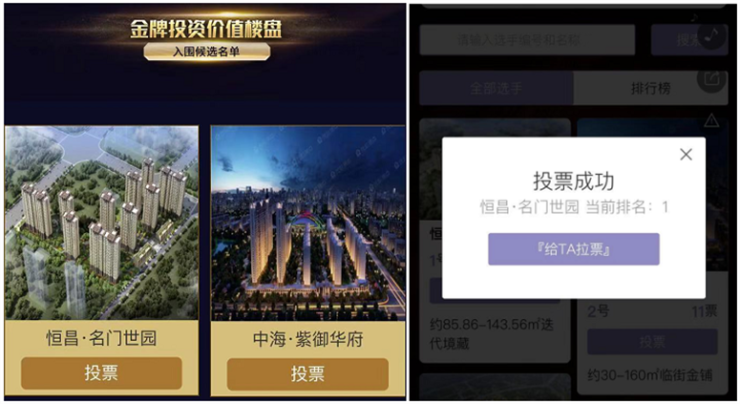Vote for 中海·紫御华府
The width and height of the screenshot is (740, 404).
click(307, 374)
